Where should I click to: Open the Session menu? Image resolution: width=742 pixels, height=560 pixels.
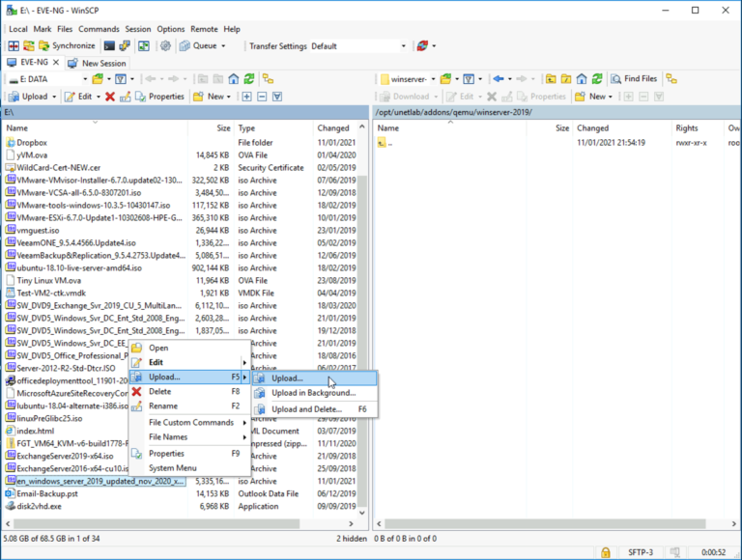(138, 29)
